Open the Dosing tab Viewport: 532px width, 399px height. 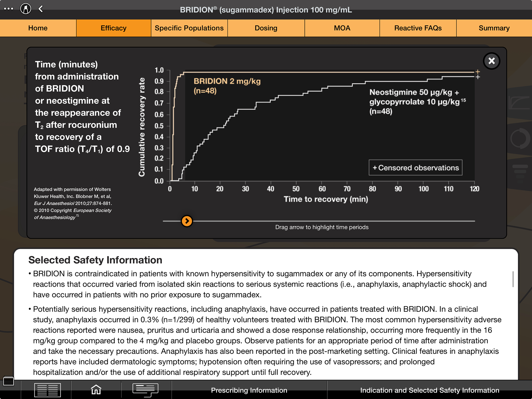pos(266,28)
